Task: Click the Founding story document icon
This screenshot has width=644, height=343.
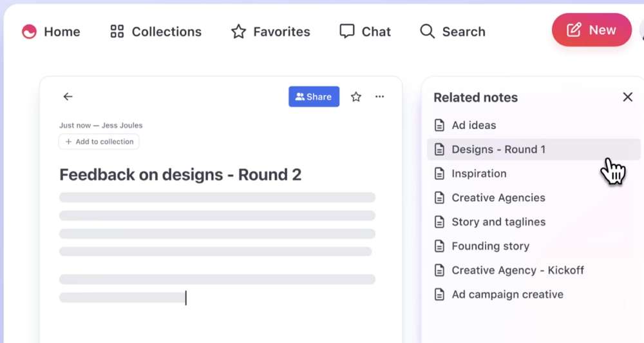Action: coord(440,246)
